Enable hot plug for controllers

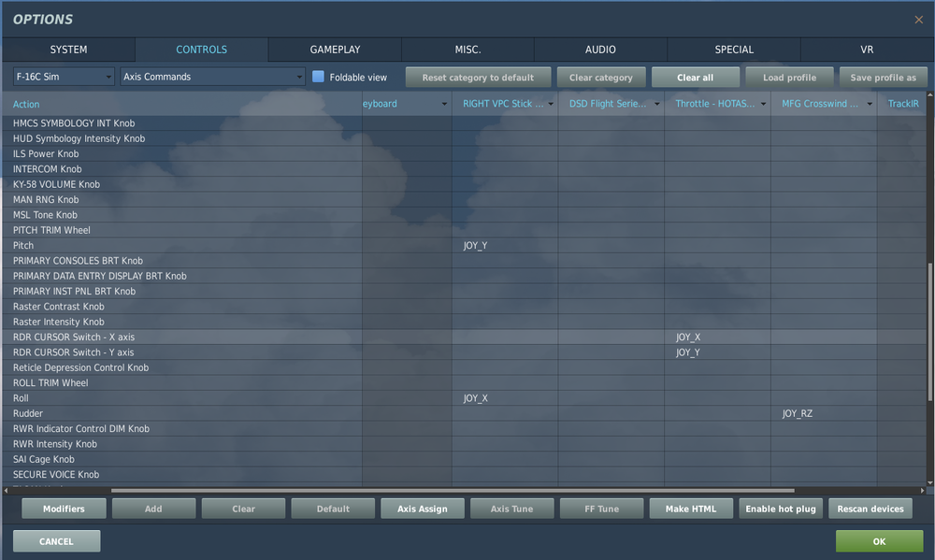(x=780, y=508)
